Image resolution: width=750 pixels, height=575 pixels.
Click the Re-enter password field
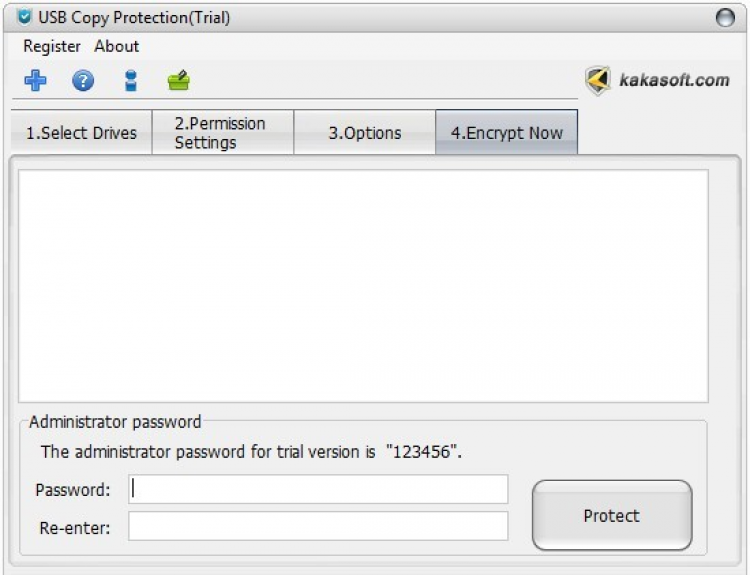(318, 526)
